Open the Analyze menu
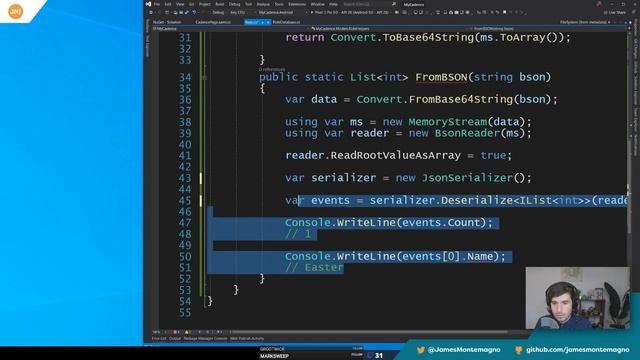The image size is (640, 360). click(263, 4)
